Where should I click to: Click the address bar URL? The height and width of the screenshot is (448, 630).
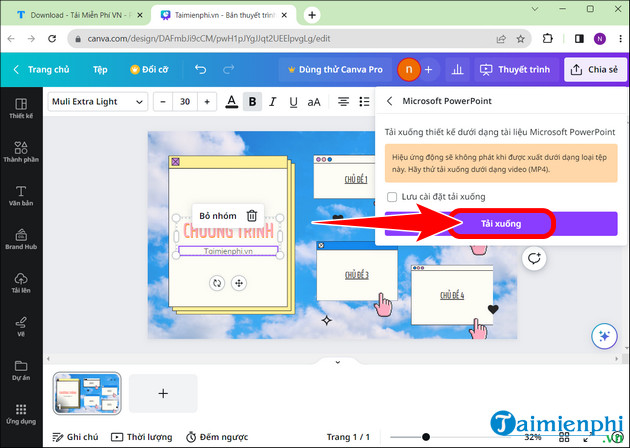(209, 39)
